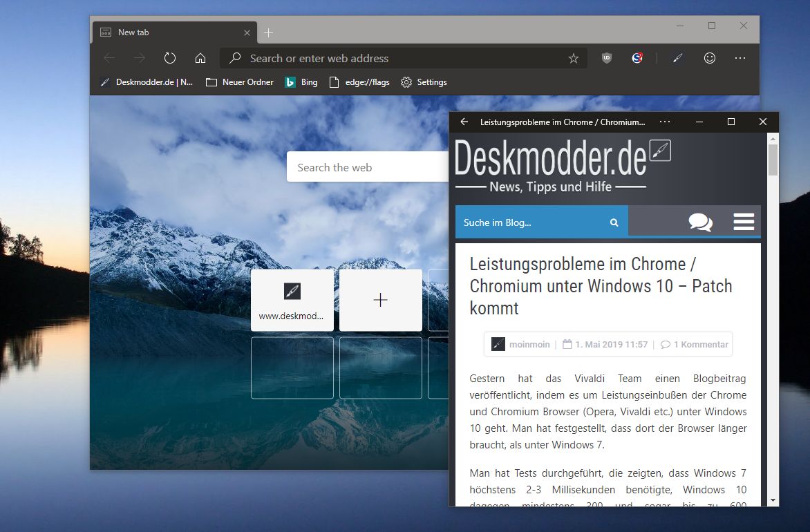Submit blog search with magnifier icon
Viewport: 810px width, 532px height.
[614, 222]
